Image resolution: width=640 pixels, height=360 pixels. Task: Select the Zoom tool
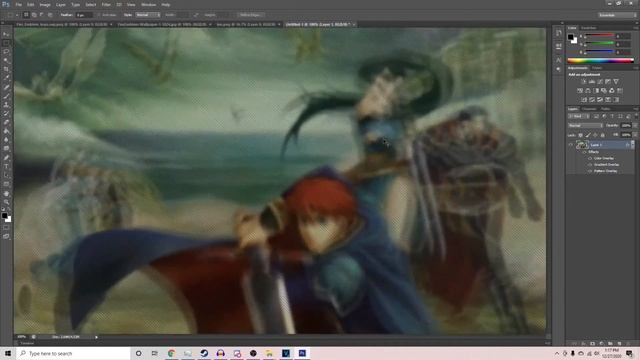pos(6,202)
